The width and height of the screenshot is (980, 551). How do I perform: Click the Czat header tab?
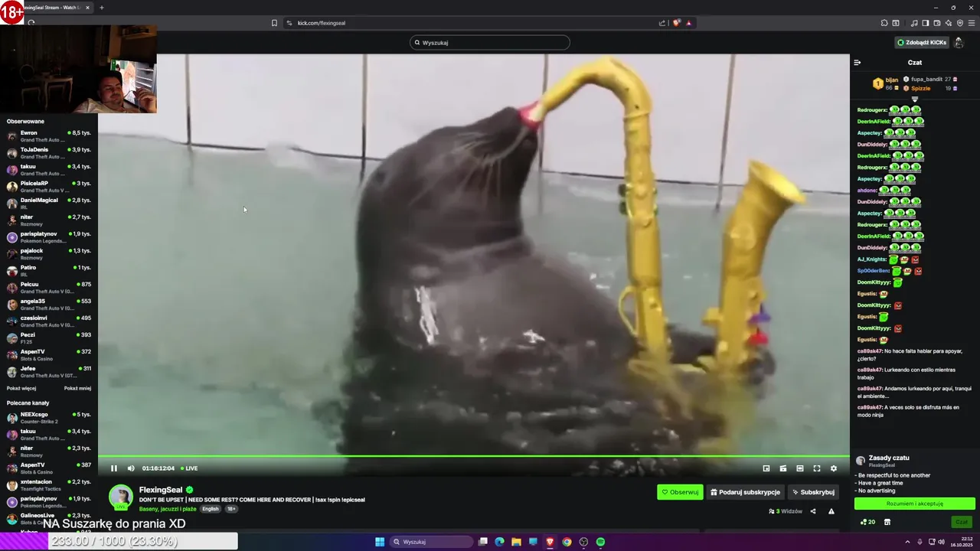click(915, 63)
